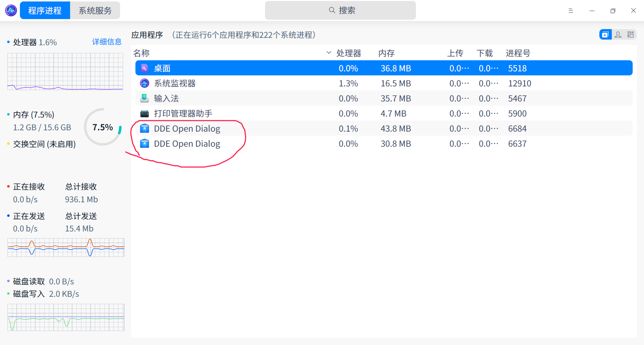Viewport: 644px width, 345px height.
Task: Click the DDE Open Dialog icon for process 6637
Action: point(144,143)
